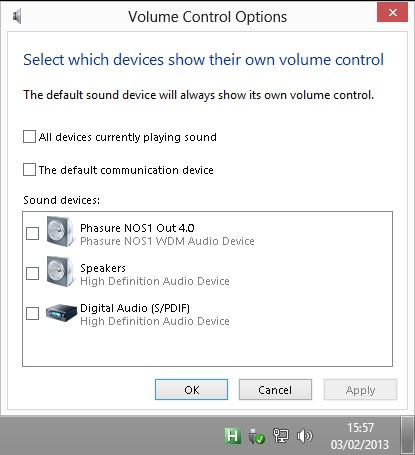Click the Digital Audio S/PDIF receiver icon
Viewport: 415px width, 455px height.
click(x=61, y=313)
